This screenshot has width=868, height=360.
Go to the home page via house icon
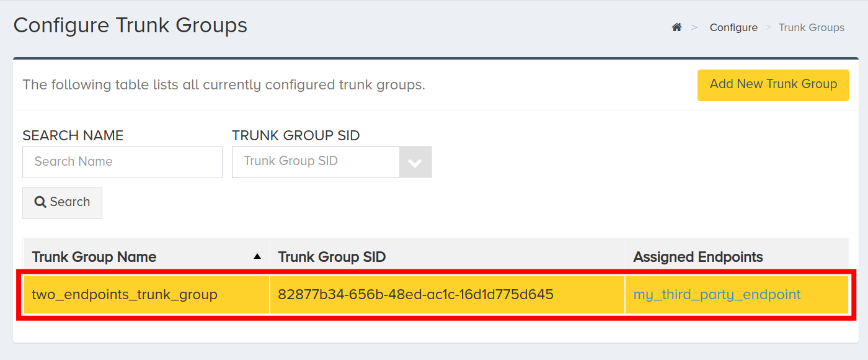click(x=676, y=27)
